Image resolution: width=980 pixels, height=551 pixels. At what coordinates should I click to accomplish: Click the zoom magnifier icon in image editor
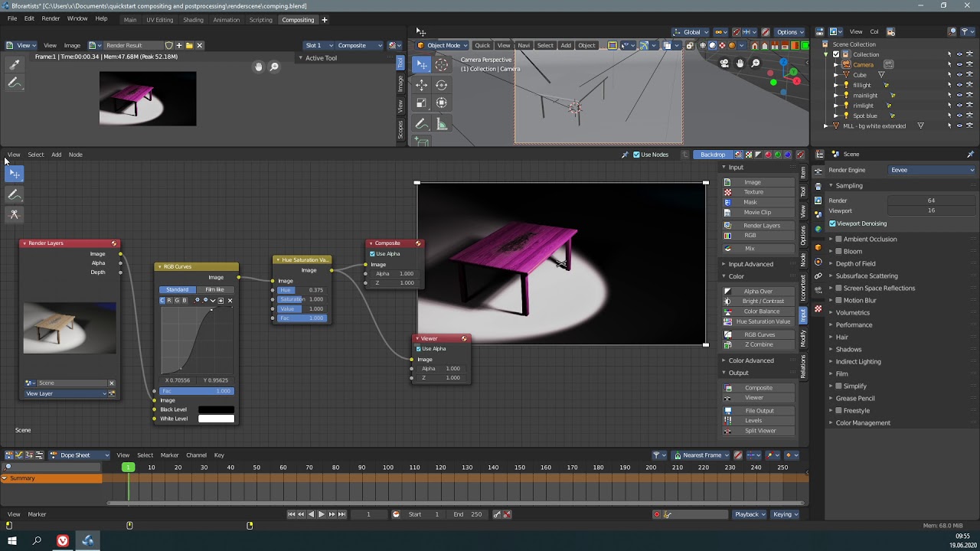pos(274,67)
